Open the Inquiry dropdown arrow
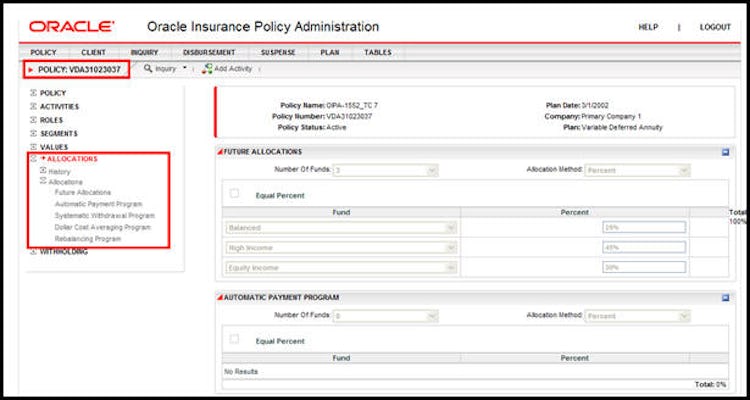Screen dimensions: 750x400 tap(185, 69)
